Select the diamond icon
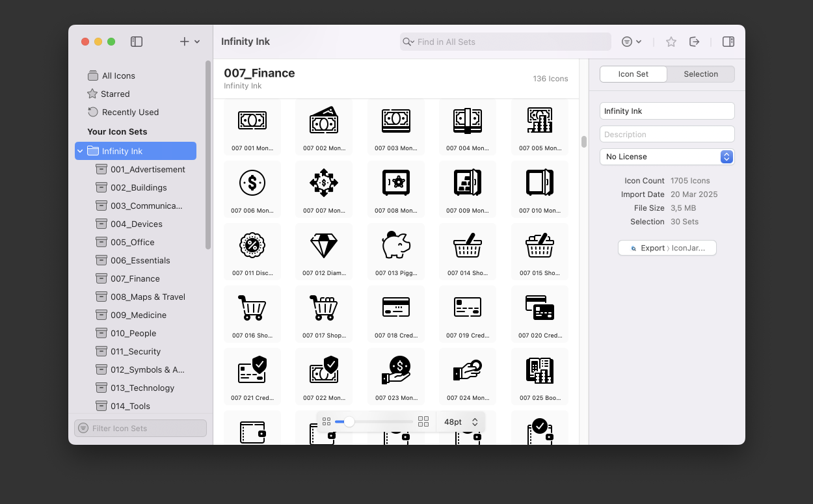813x504 pixels. point(324,246)
